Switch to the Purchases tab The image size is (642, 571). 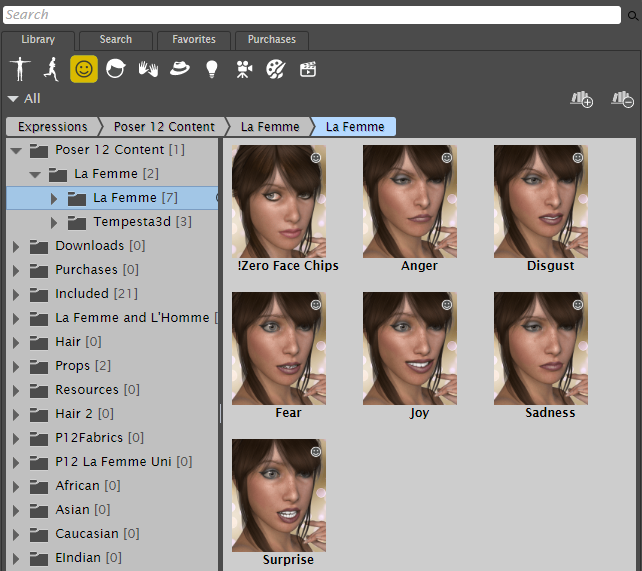[x=272, y=40]
